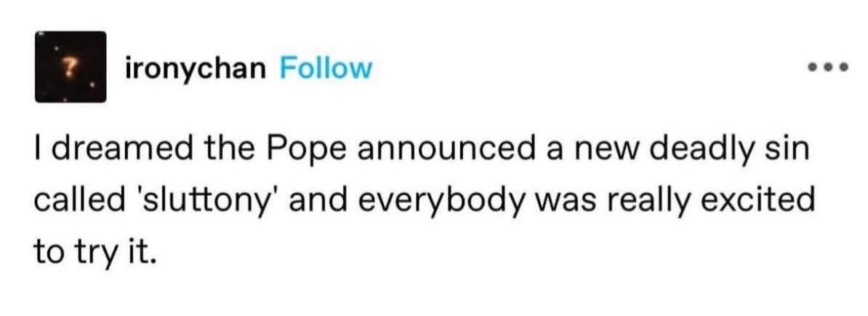868x316 pixels.
Task: Follow the ironychan blog
Action: 325,68
